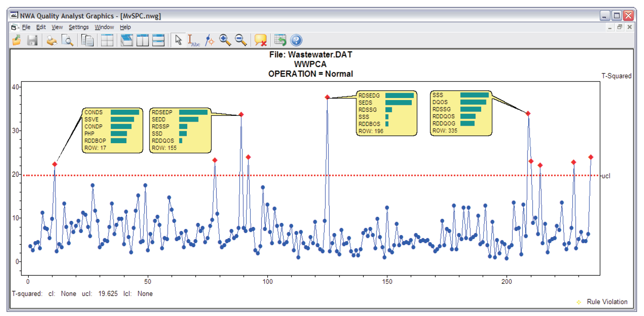Screen dimensions: 644x316
Task: Click the delete comment bubble icon
Action: pyautogui.click(x=260, y=40)
